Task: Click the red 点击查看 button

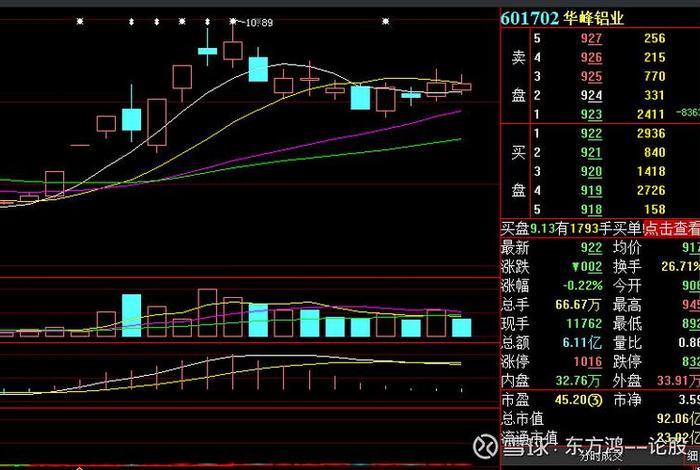Action: [672, 229]
